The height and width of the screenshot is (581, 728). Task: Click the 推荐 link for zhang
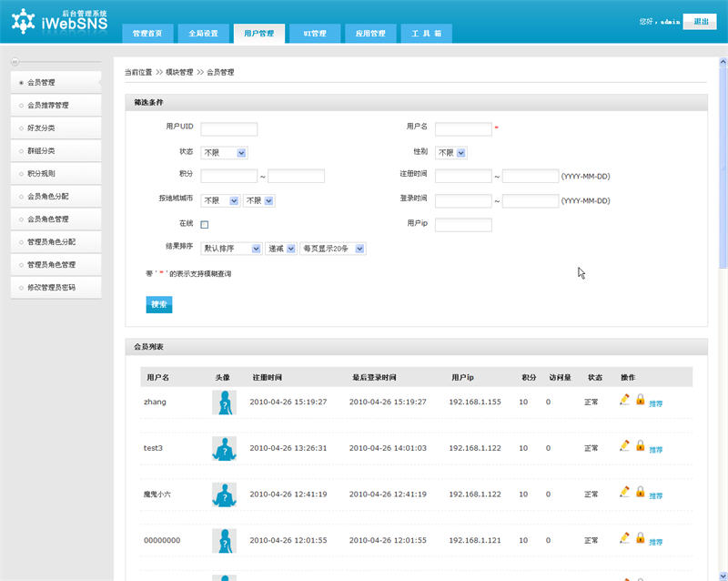655,404
